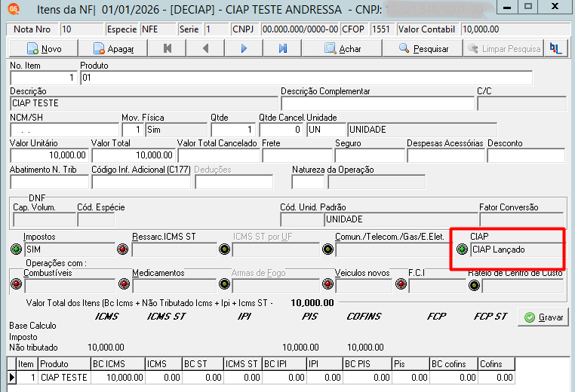Click the red Veículos novos indicator
Viewport: 575px width, 392px height.
(x=327, y=284)
